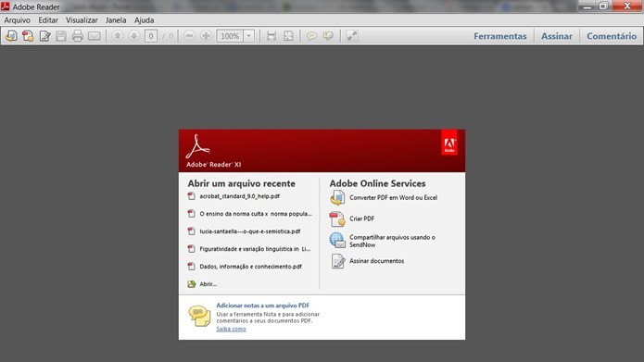The height and width of the screenshot is (362, 644).
Task: Open the Arquivo menu
Action: (18, 20)
